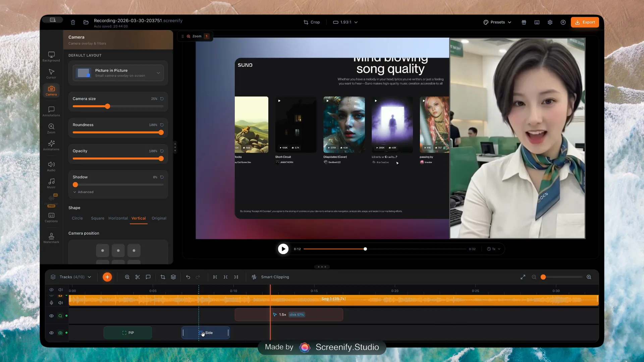
Task: Toggle visibility of the camera track
Action: [51, 333]
